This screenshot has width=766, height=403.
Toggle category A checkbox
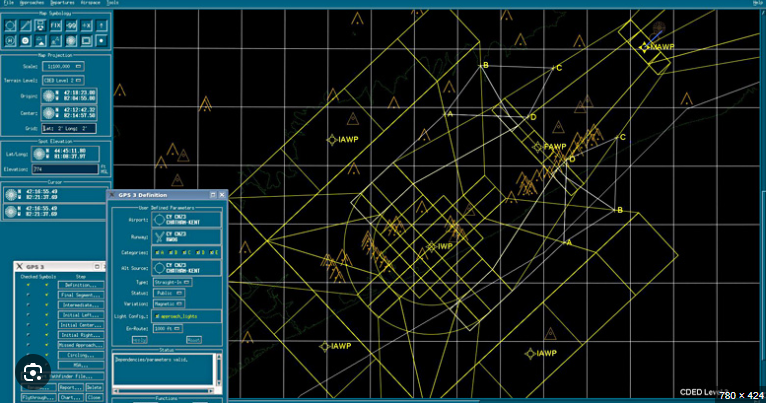point(157,253)
